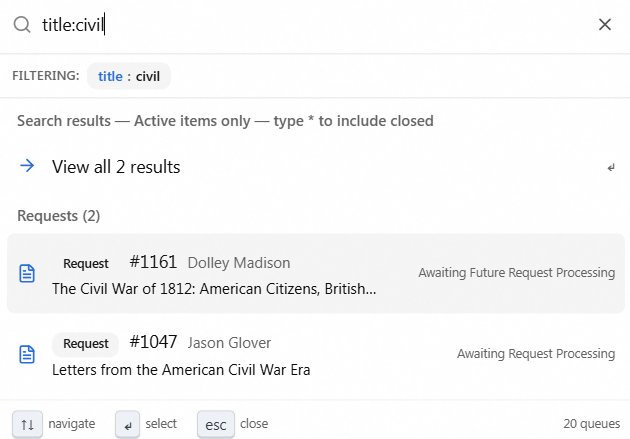Click the up-down arrows navigate key icon
Screen dimensions: 630x439
pyautogui.click(x=27, y=424)
